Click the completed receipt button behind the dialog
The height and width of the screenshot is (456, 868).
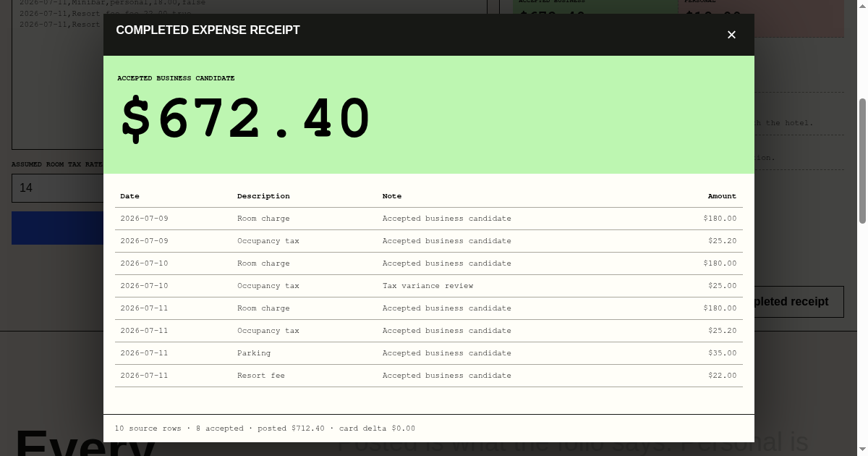799,302
